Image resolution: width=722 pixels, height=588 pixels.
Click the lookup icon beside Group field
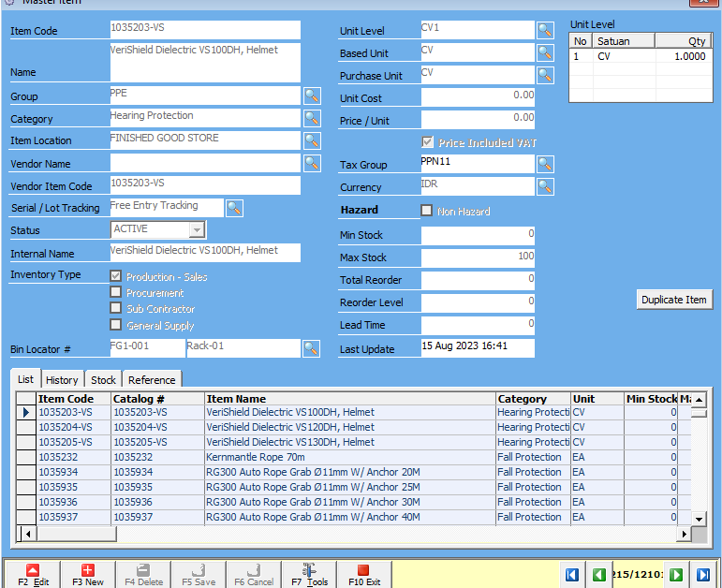pos(312,96)
